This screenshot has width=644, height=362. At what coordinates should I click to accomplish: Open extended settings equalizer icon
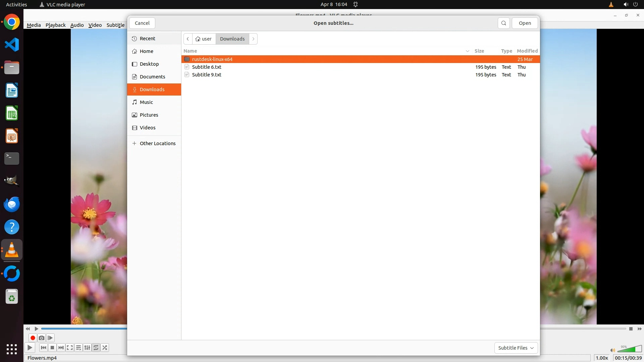coord(87,348)
